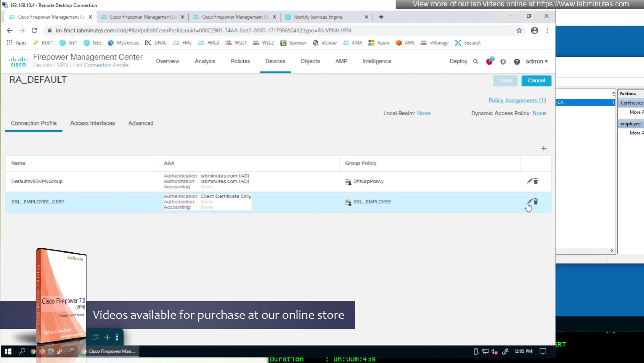The image size is (644, 363).
Task: Click the Cancel button
Action: coord(536,80)
